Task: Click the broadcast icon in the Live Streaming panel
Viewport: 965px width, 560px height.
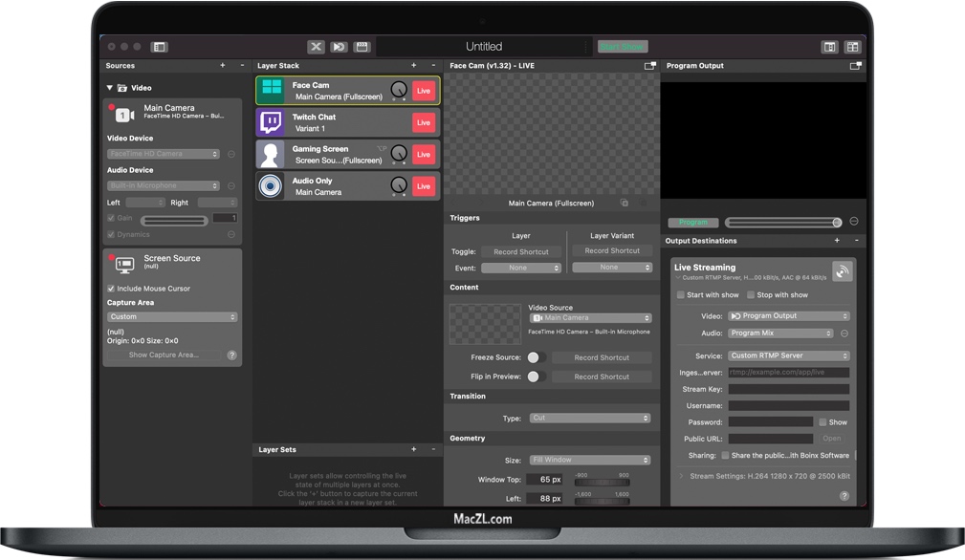Action: [843, 271]
